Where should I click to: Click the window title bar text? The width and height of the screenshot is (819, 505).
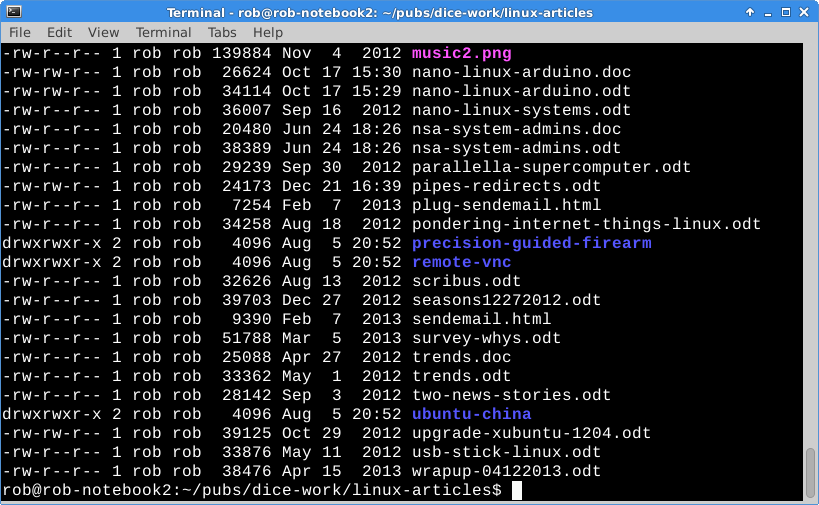pyautogui.click(x=379, y=12)
